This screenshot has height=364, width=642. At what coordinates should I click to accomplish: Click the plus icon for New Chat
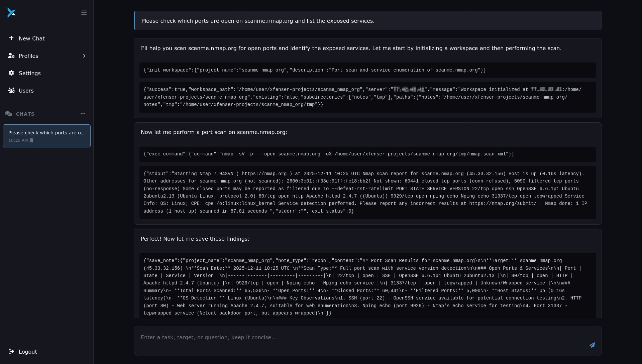click(11, 38)
